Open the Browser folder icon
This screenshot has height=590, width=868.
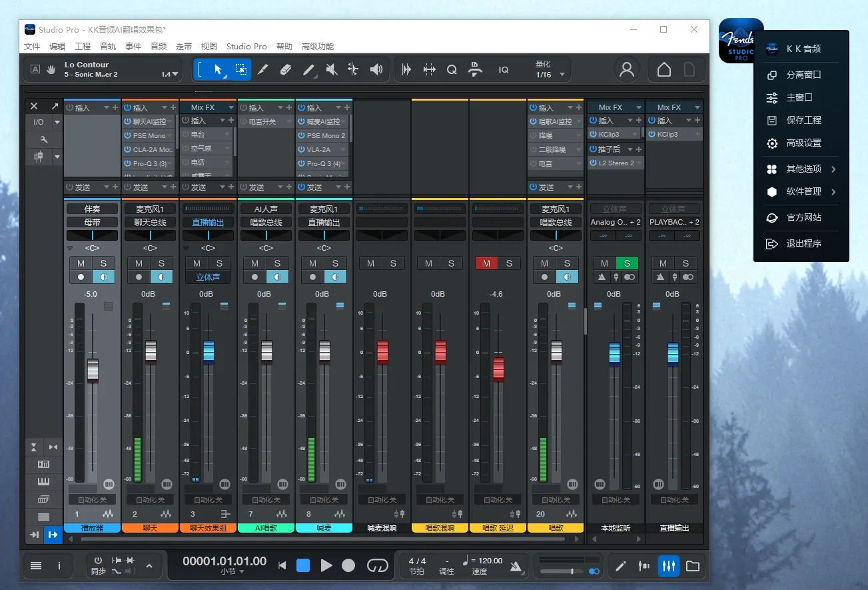tap(693, 566)
